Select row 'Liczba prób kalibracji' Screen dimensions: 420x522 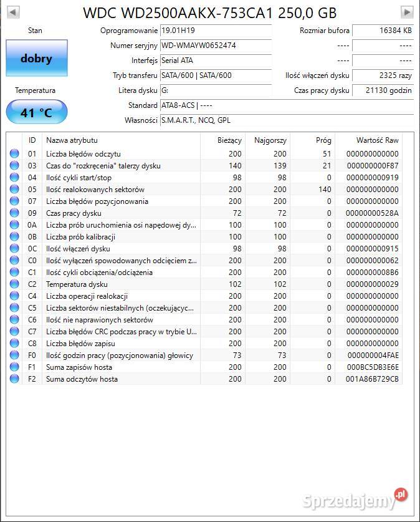click(x=204, y=236)
